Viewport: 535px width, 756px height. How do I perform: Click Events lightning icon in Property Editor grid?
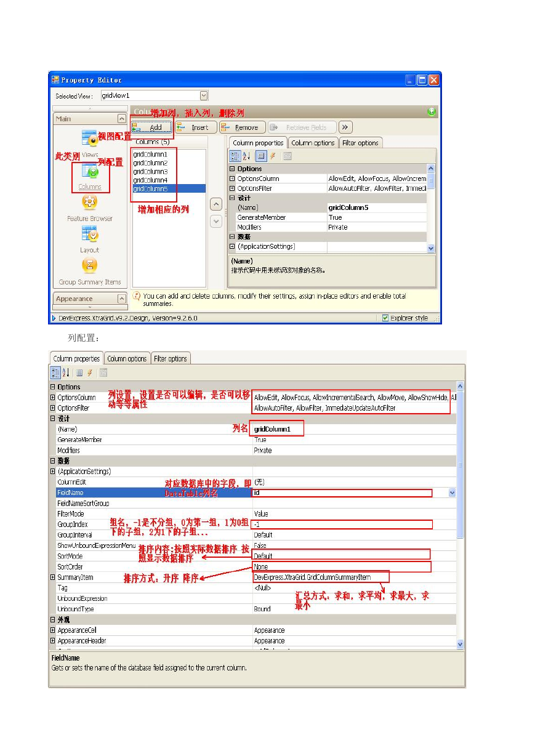click(x=272, y=156)
